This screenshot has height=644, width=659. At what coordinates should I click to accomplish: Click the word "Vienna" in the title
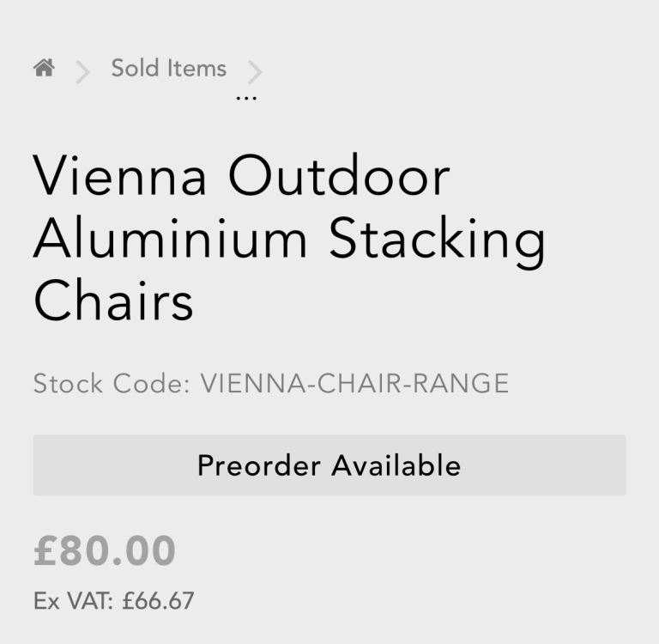click(x=119, y=176)
